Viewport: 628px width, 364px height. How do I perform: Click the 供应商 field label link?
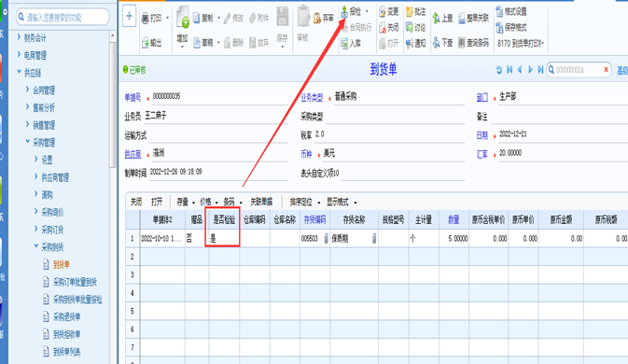[x=133, y=154]
